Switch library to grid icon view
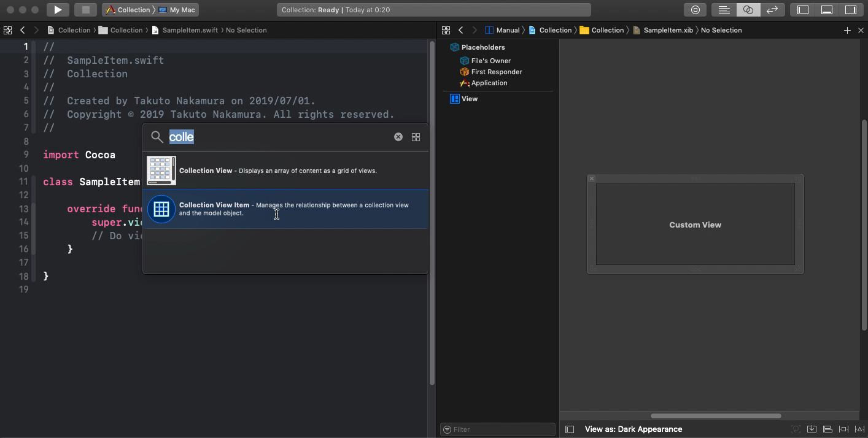Image resolution: width=868 pixels, height=438 pixels. pos(416,137)
